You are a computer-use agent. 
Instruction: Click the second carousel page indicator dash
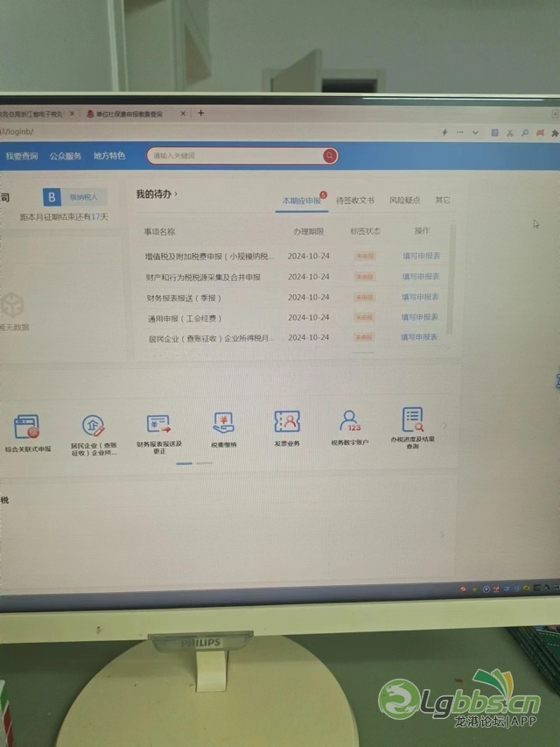(205, 463)
